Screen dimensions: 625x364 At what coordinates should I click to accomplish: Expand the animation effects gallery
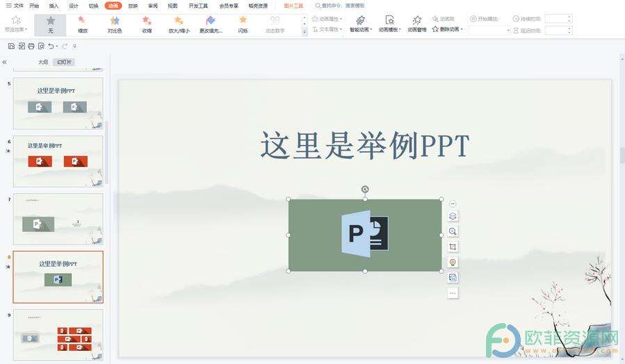tap(304, 32)
